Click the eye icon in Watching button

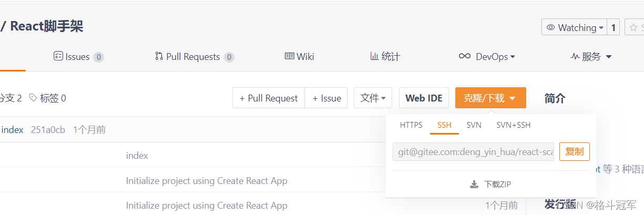coord(551,27)
